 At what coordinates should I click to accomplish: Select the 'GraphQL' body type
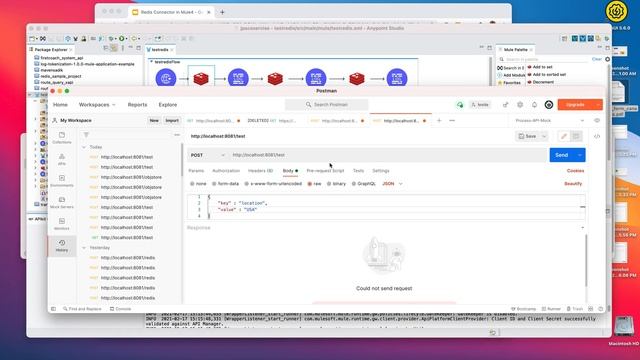click(x=364, y=184)
